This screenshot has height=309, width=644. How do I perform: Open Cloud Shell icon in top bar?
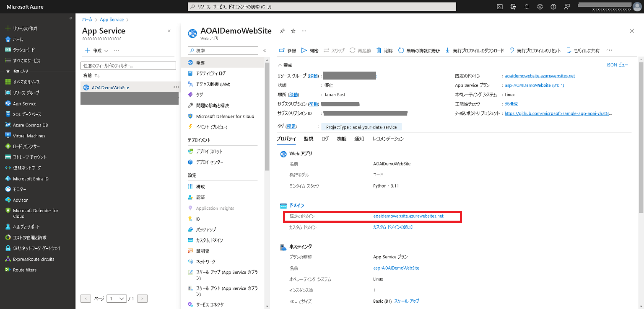click(x=500, y=7)
